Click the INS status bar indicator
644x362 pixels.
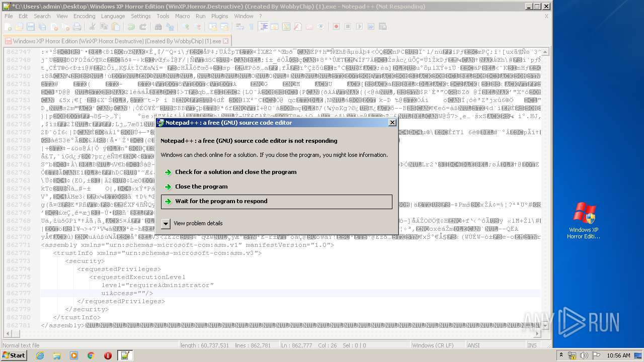(x=532, y=345)
